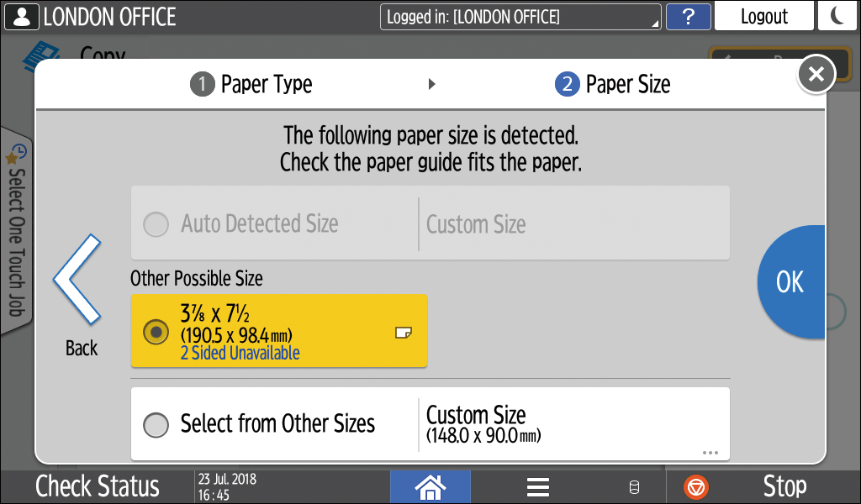The width and height of the screenshot is (861, 504).
Task: Open the hamburger menu icon
Action: pos(537,486)
